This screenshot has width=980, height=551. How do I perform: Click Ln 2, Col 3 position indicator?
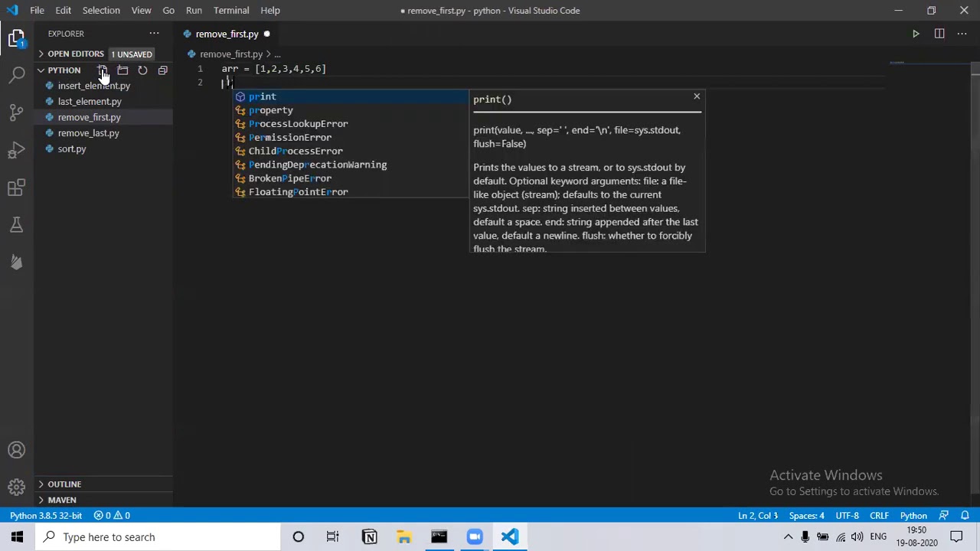(758, 516)
